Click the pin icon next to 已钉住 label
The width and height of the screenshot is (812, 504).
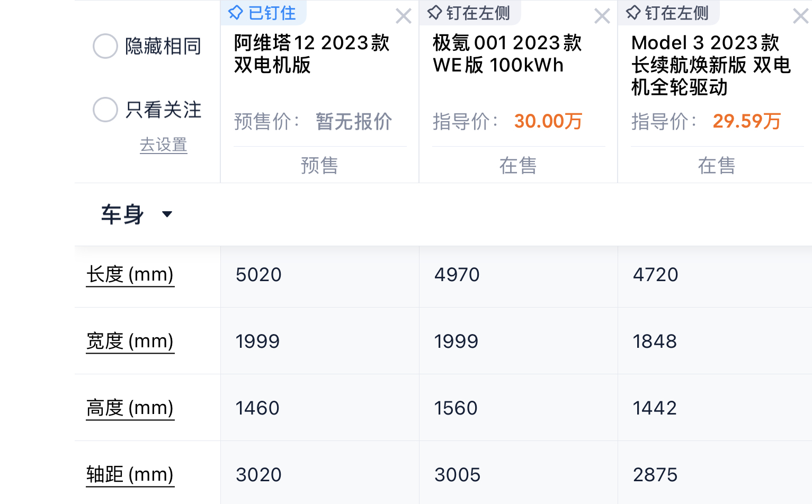click(235, 13)
